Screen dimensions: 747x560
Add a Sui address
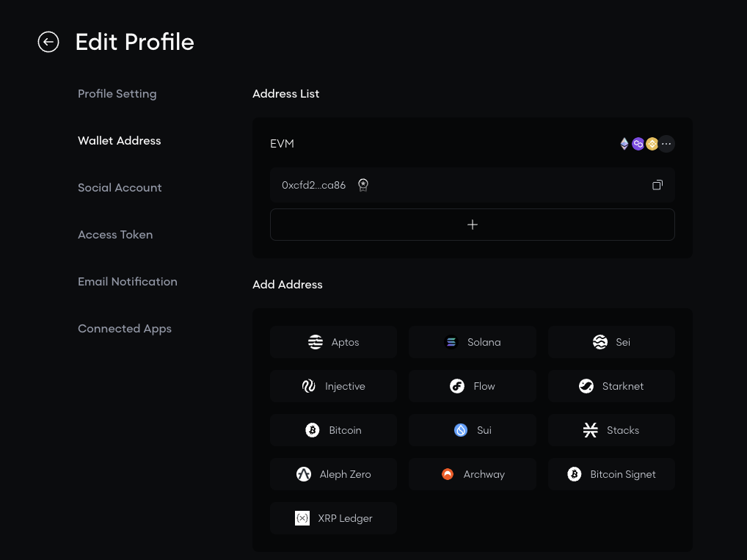[472, 430]
